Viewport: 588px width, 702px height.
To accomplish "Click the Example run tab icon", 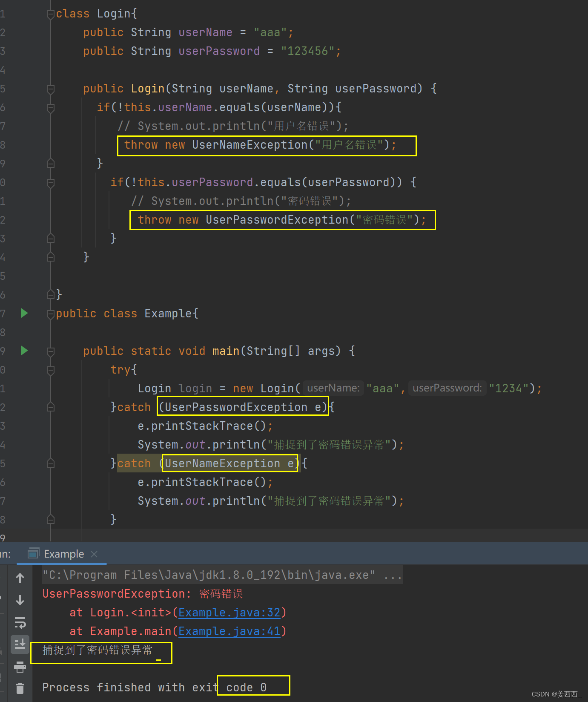I will click(33, 553).
